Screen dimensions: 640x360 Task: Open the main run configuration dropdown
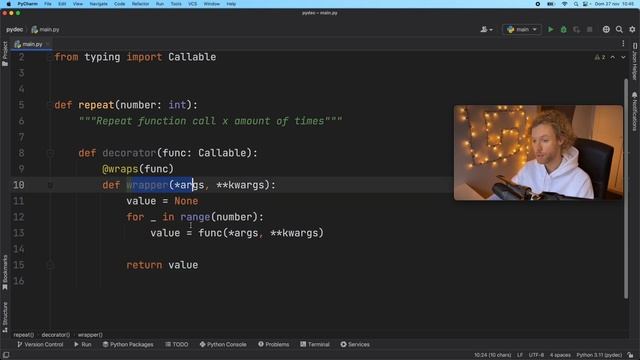click(522, 29)
